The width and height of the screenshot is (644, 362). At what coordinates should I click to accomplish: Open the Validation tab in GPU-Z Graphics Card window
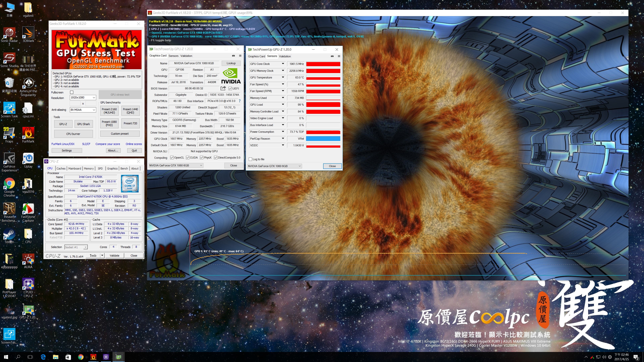point(186,56)
